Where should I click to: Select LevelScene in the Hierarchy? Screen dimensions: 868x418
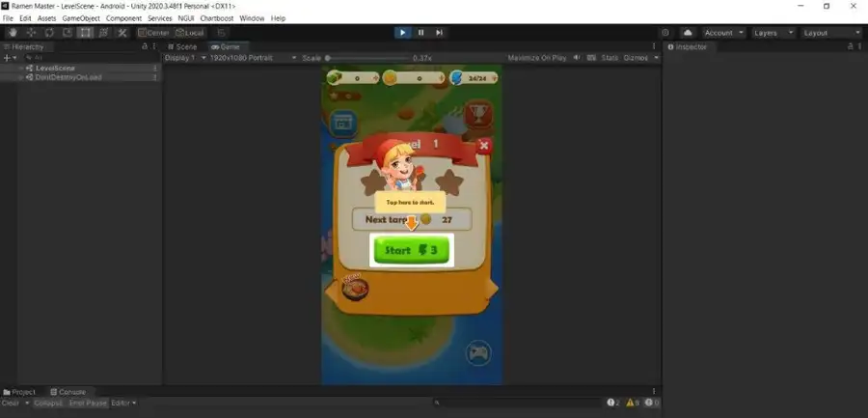tap(56, 68)
